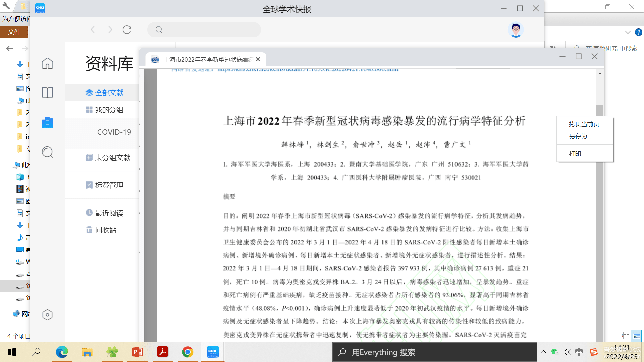Close the Shanghai 2022 document tab

point(258,59)
